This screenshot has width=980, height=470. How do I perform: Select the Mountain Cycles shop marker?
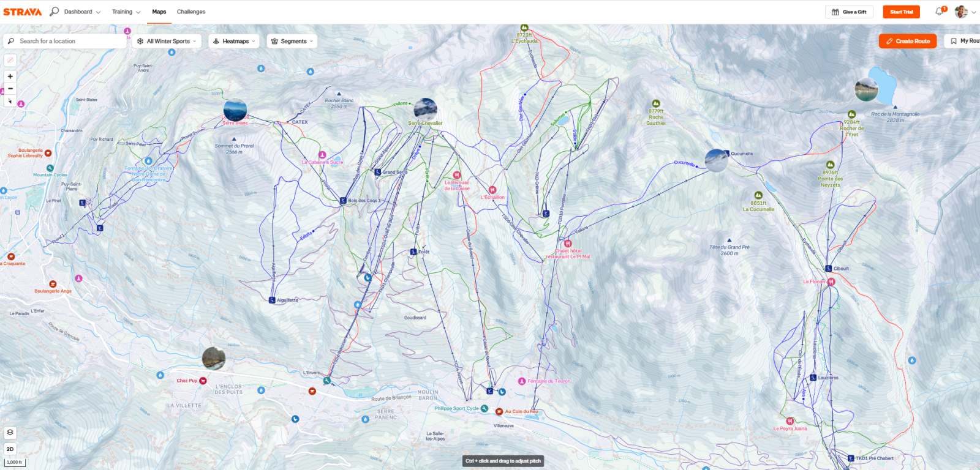[x=50, y=168]
